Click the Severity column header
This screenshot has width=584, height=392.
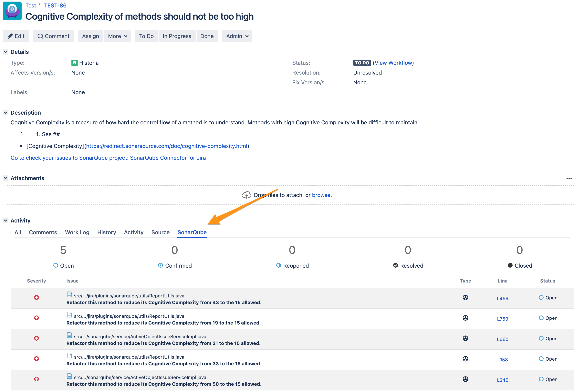[36, 281]
